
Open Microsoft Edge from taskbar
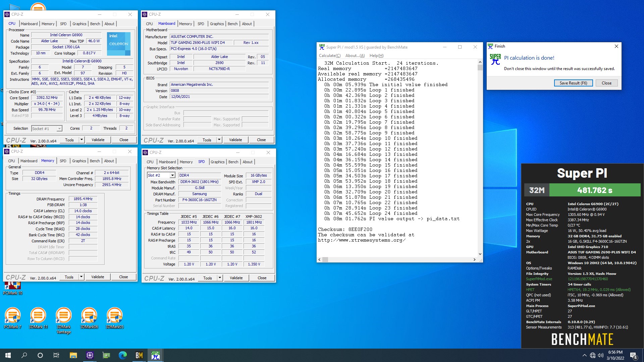coord(122,355)
